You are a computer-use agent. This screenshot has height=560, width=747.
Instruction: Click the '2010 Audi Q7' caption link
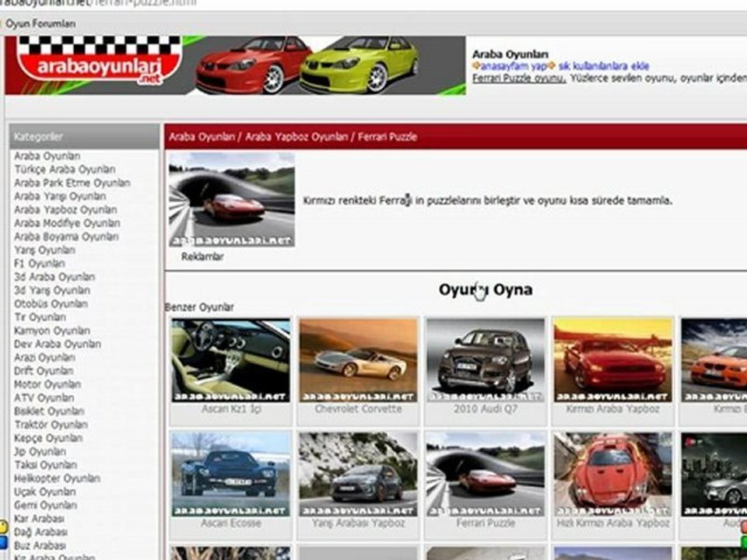click(x=486, y=409)
